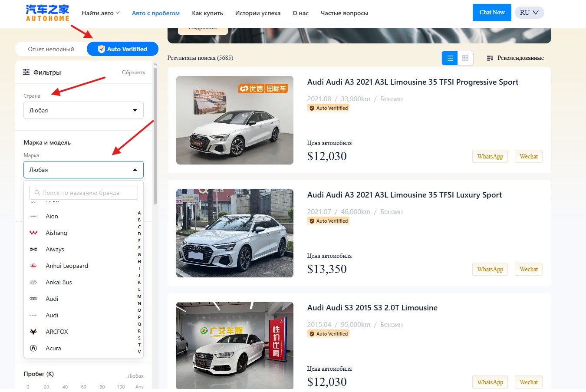586x392 pixels.
Task: Open the Autohome logo home link
Action: (x=47, y=13)
